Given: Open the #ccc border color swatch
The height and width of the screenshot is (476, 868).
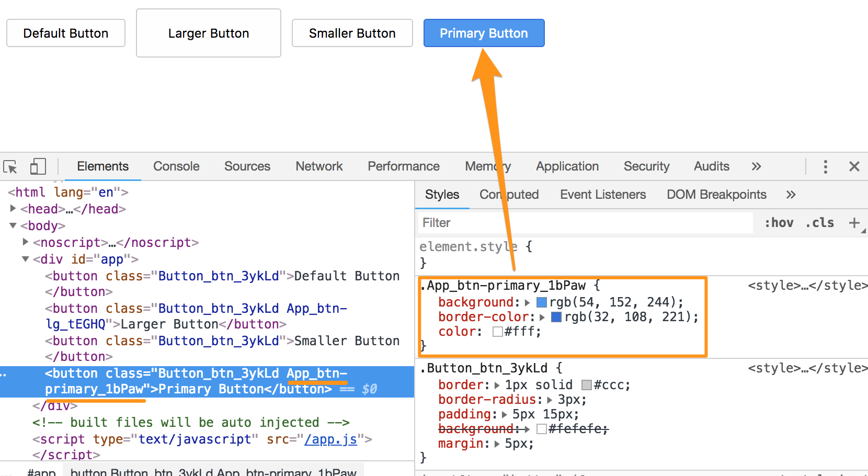Looking at the screenshot, I should coord(587,385).
